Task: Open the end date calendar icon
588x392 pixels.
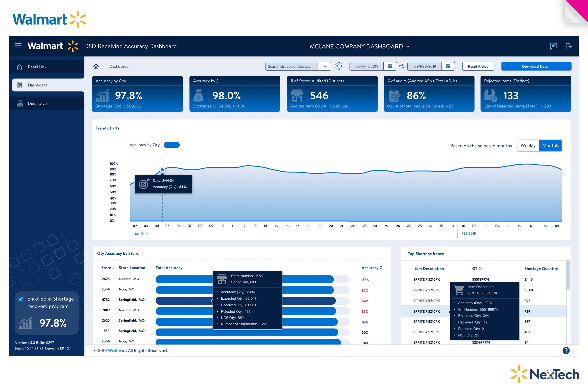Action: click(448, 66)
